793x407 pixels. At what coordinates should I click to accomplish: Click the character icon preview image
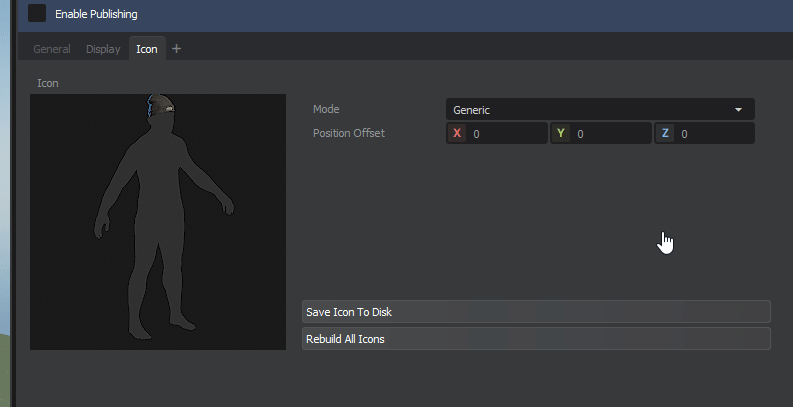[158, 222]
